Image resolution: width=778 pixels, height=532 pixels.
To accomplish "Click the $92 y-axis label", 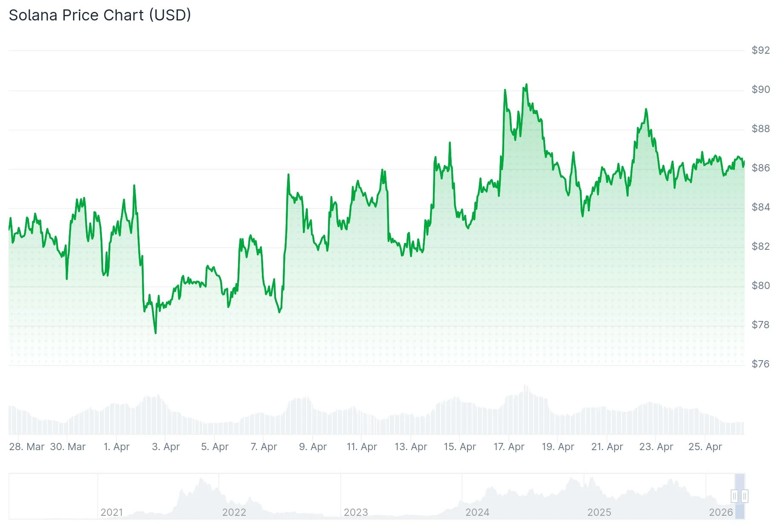I will pos(761,50).
